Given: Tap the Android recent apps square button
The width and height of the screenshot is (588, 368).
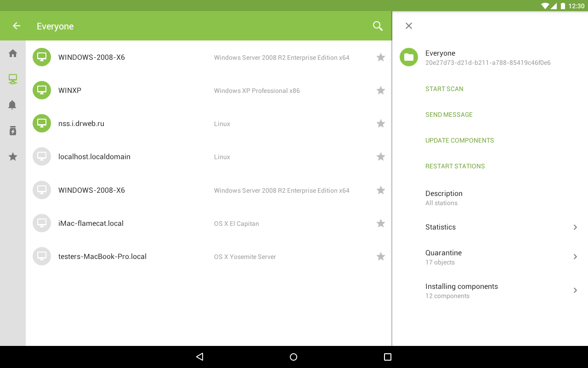Looking at the screenshot, I should 388,356.
